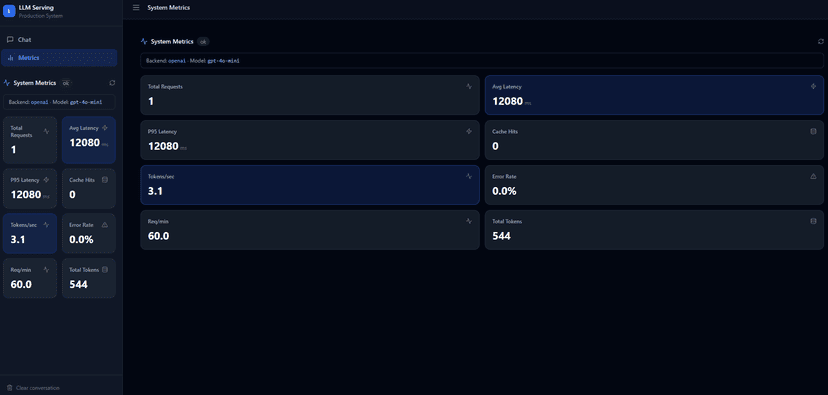Click the Clear conversation button
Image resolution: width=828 pixels, height=395 pixels.
(x=33, y=388)
